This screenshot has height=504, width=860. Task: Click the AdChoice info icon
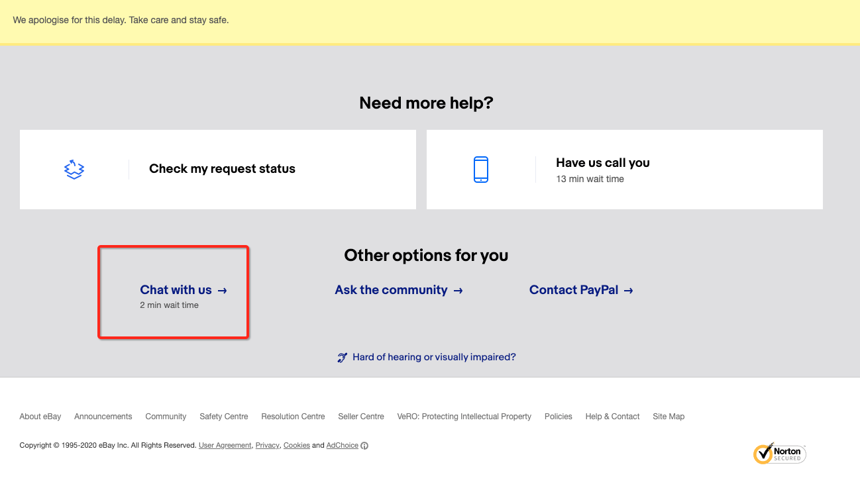[x=364, y=446]
